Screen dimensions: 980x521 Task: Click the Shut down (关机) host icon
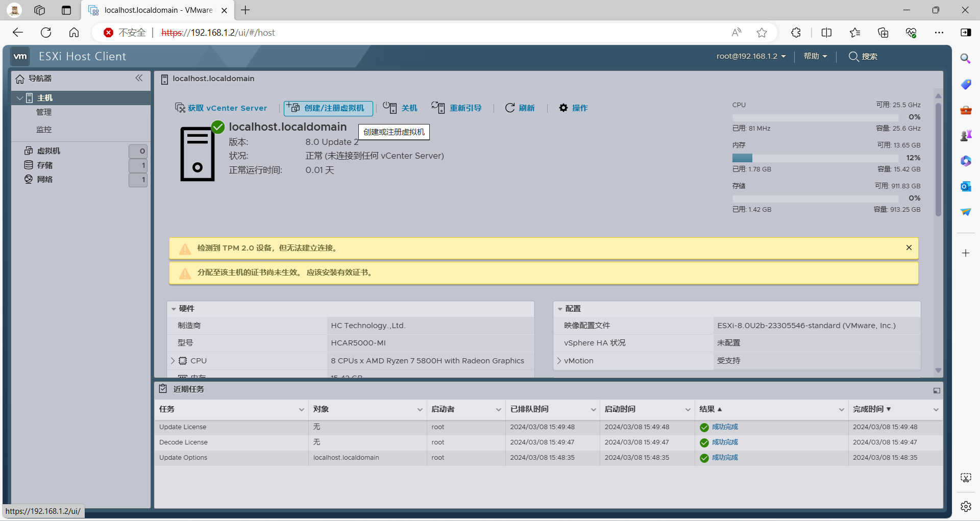point(390,108)
